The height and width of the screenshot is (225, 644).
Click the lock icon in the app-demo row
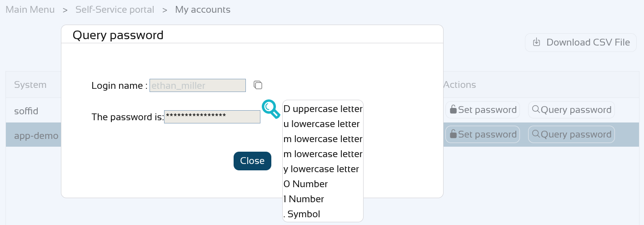tap(453, 134)
